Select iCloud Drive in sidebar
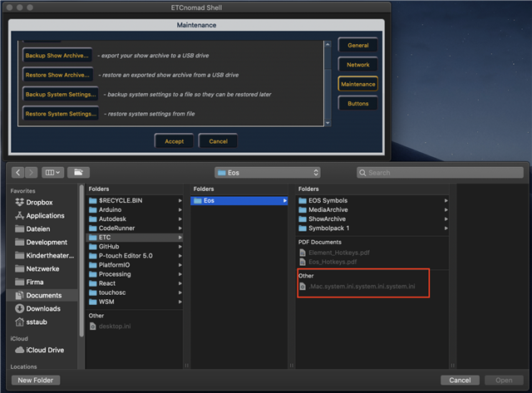The height and width of the screenshot is (393, 532). (39, 350)
